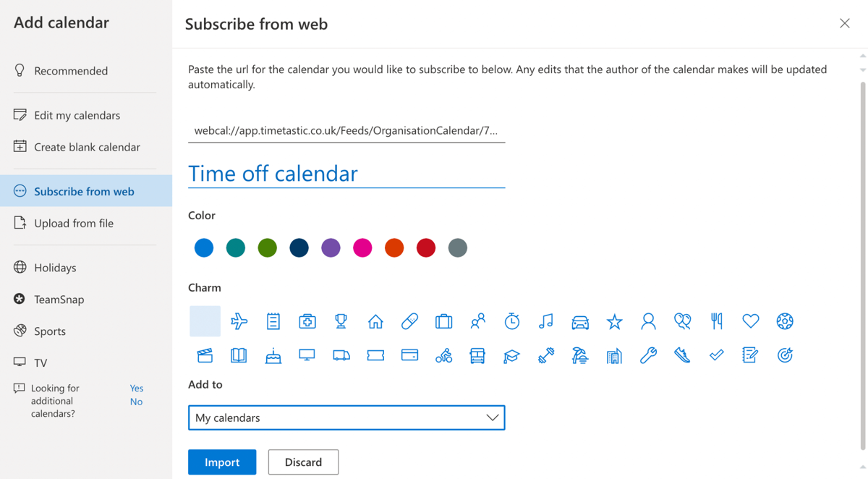
Task: Select the purple calendar color swatch
Action: [331, 247]
